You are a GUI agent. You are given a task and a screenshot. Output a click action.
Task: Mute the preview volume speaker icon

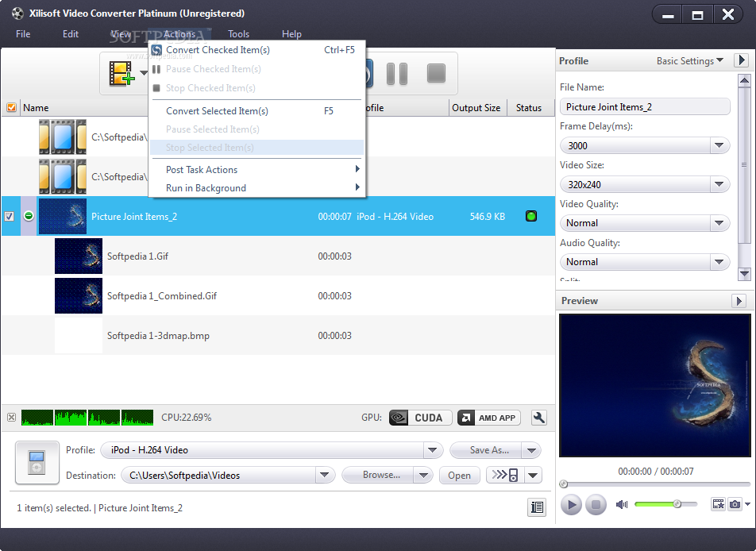(622, 504)
